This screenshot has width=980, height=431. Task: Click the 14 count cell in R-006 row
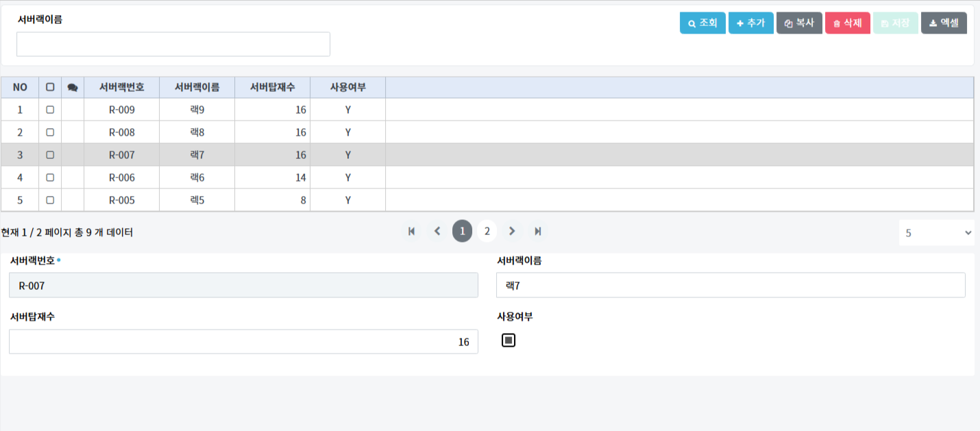(x=273, y=177)
